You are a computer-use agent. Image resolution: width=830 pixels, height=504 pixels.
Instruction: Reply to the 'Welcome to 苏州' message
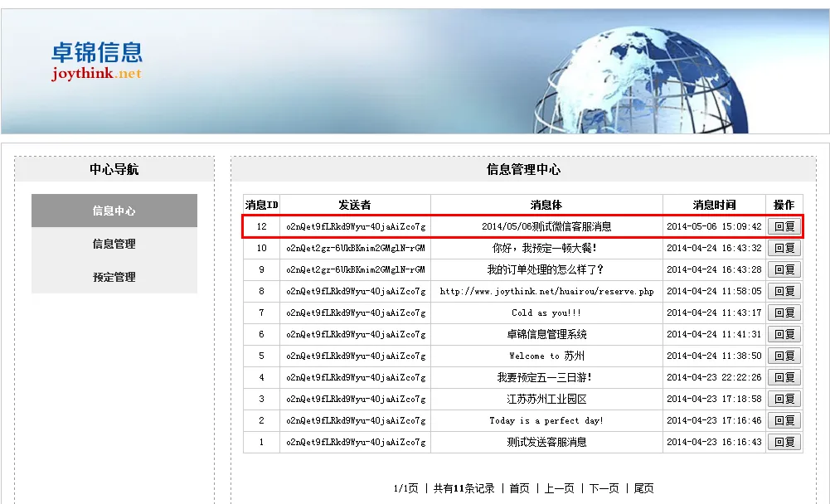tap(784, 356)
